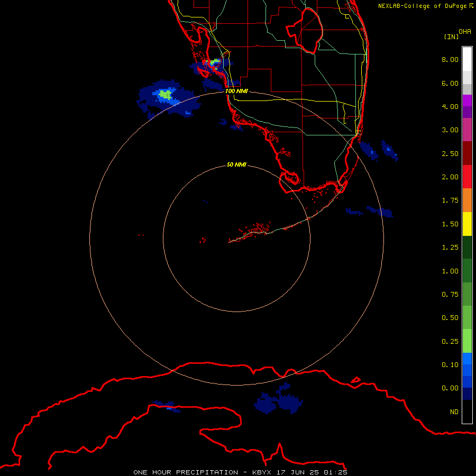476x476 pixels.
Task: Select the 1.25 legend value
Action: click(x=450, y=248)
